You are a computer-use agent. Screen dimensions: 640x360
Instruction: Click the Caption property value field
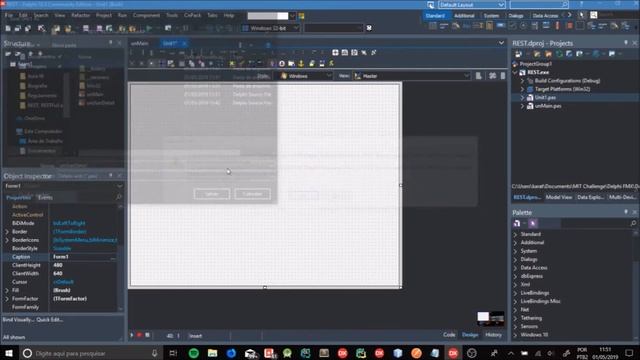pos(84,257)
